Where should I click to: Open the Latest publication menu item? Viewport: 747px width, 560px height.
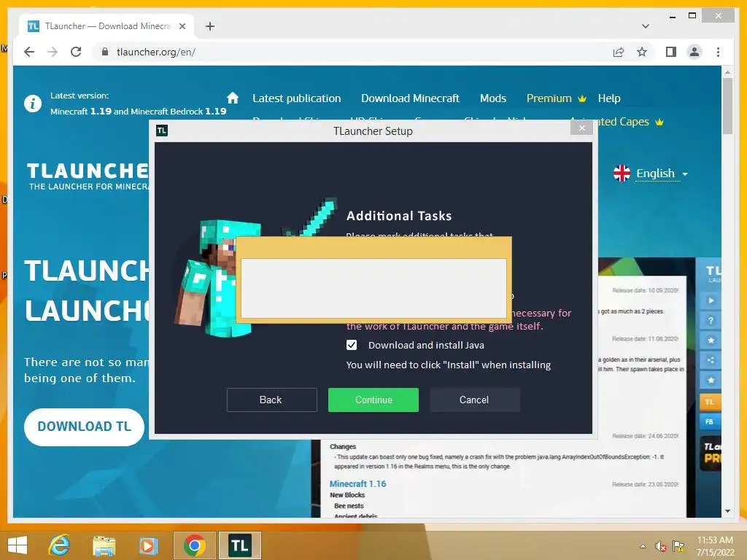pos(296,98)
